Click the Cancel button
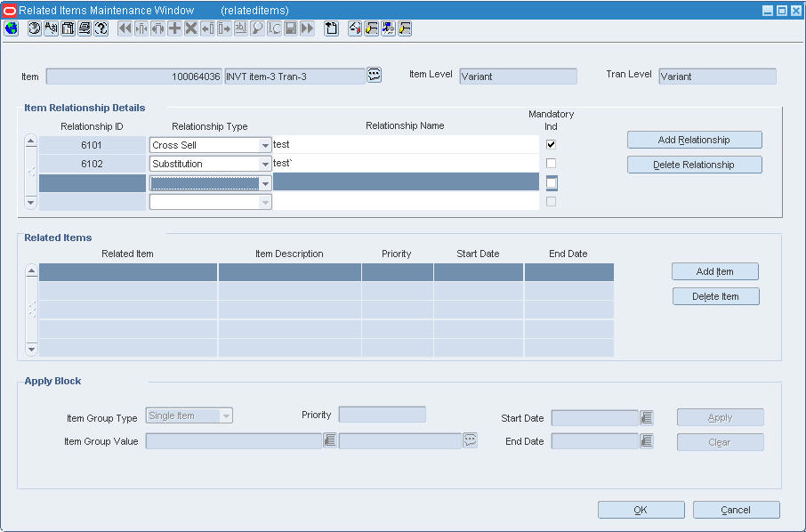This screenshot has width=806, height=532. (x=736, y=510)
